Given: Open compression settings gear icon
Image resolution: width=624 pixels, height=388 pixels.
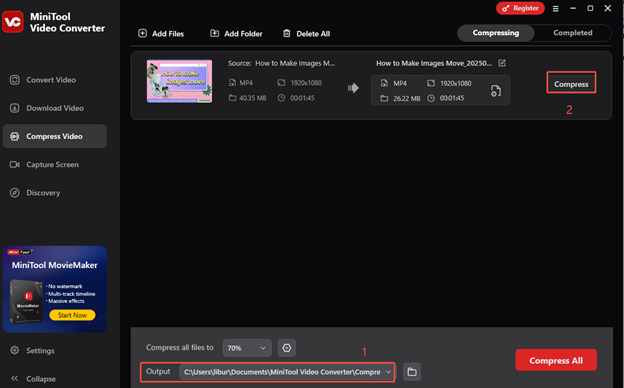Looking at the screenshot, I should point(287,348).
